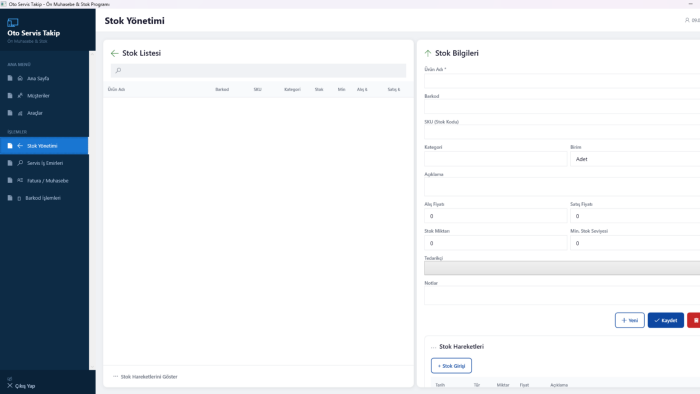Open the Servis İş Emirleri menu item
Image resolution: width=700 pixels, height=394 pixels.
[x=44, y=163]
